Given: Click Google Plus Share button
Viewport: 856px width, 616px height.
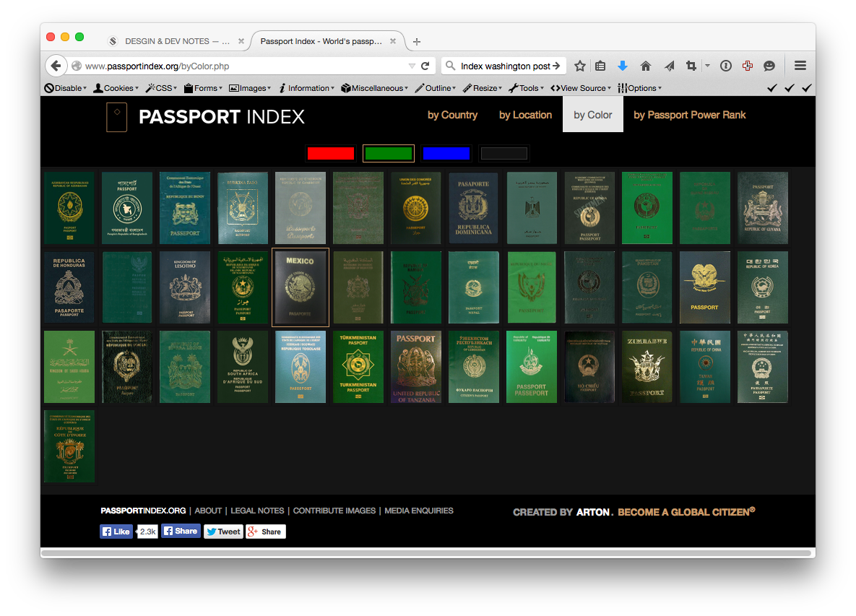Looking at the screenshot, I should [x=266, y=532].
